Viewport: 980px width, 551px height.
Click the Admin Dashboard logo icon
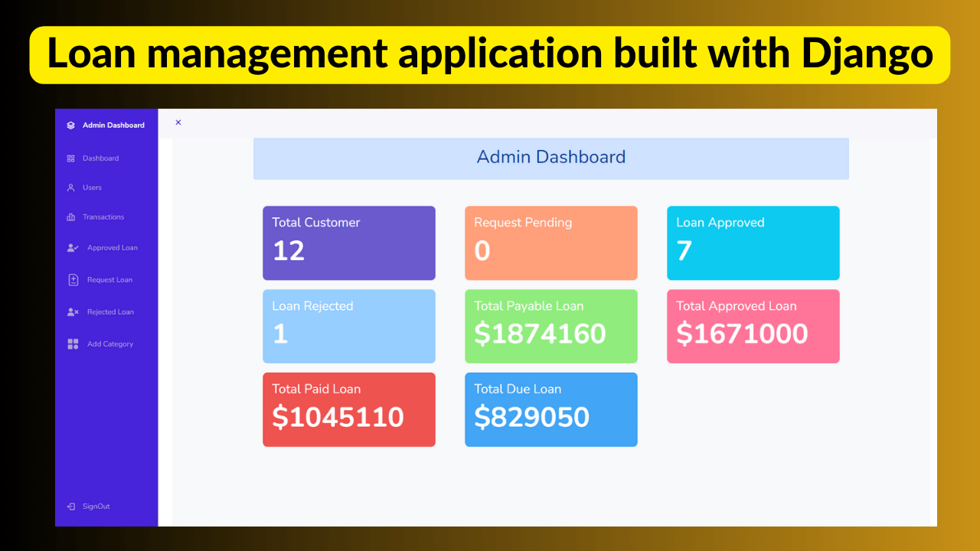(x=71, y=126)
